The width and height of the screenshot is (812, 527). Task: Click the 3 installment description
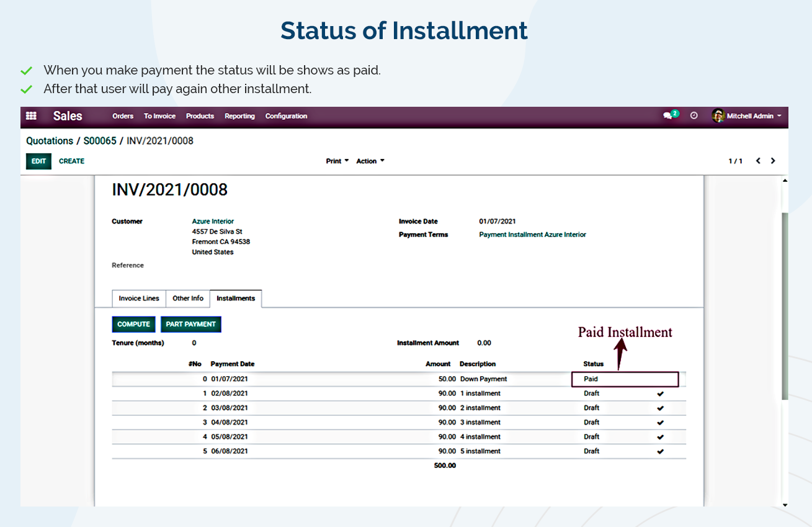(x=480, y=423)
